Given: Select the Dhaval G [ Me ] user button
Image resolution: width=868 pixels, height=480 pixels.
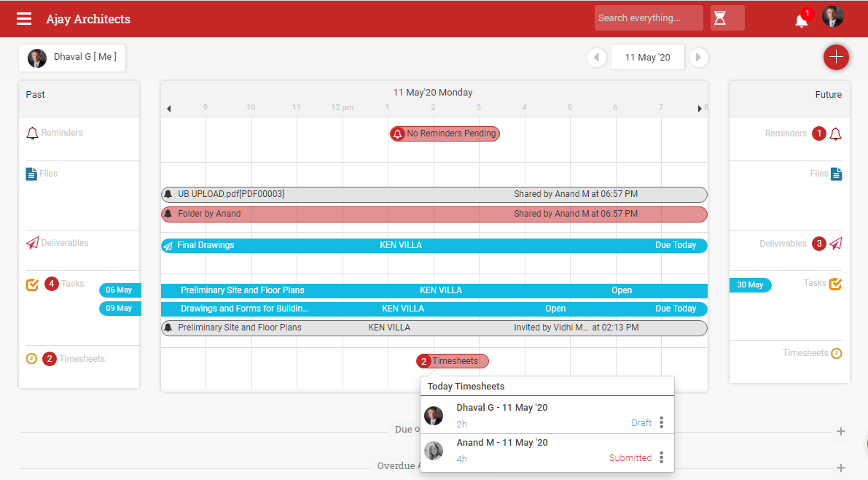Looking at the screenshot, I should (x=72, y=58).
